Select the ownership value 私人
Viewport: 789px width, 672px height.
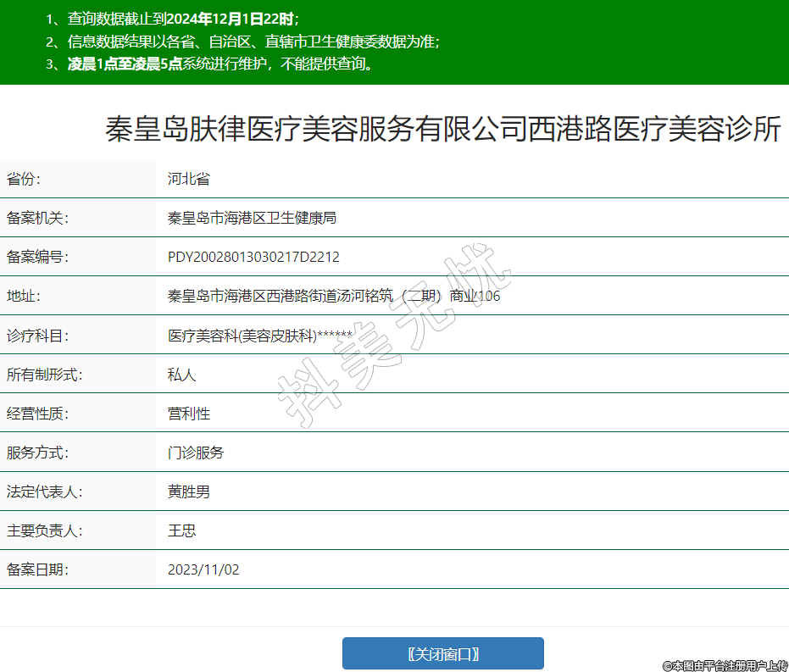click(x=182, y=375)
